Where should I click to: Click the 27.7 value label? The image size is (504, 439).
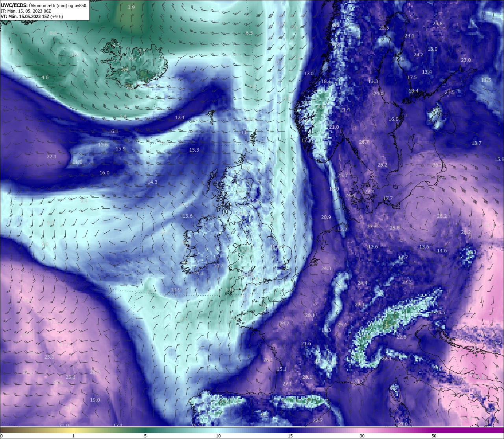(x=372, y=227)
